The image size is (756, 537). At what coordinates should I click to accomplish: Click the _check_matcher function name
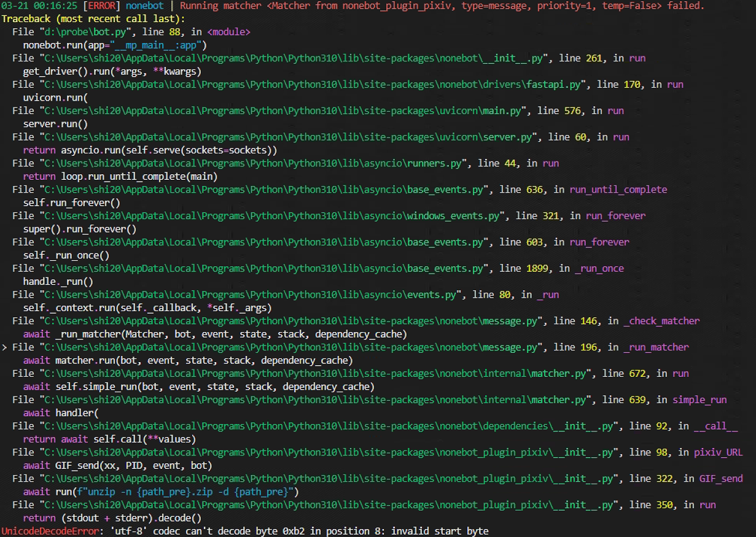pyautogui.click(x=661, y=321)
